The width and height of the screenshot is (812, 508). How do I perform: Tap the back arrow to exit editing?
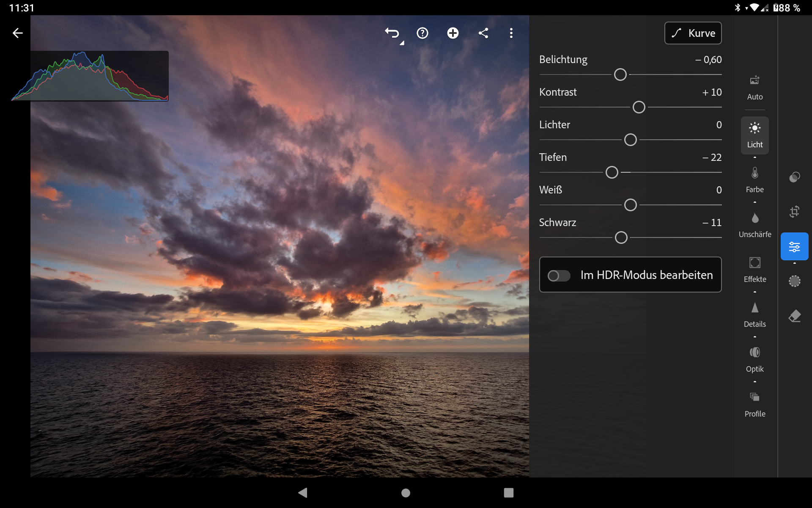click(17, 33)
